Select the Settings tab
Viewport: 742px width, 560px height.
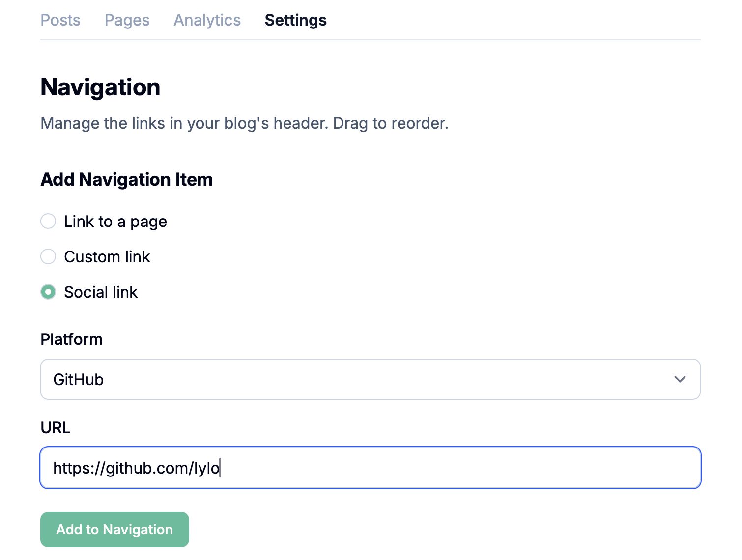(295, 20)
